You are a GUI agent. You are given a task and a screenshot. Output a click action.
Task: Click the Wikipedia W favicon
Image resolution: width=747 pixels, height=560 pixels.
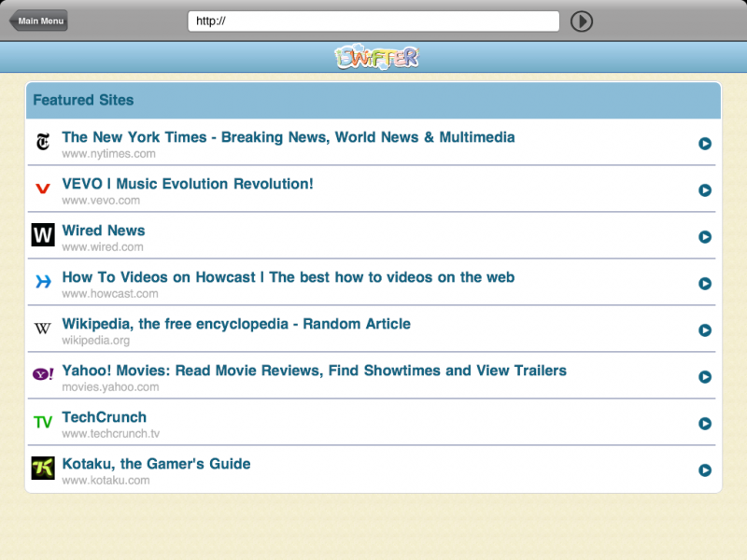pyautogui.click(x=42, y=329)
